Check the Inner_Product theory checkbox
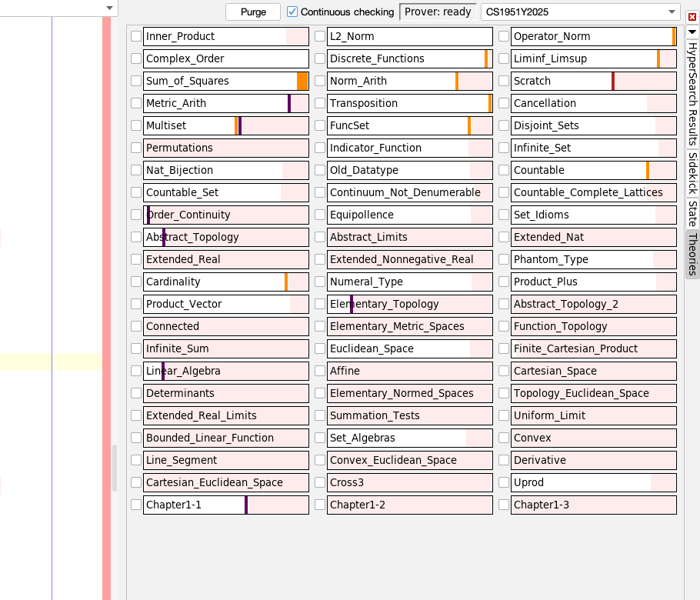This screenshot has width=700, height=600. 136,36
